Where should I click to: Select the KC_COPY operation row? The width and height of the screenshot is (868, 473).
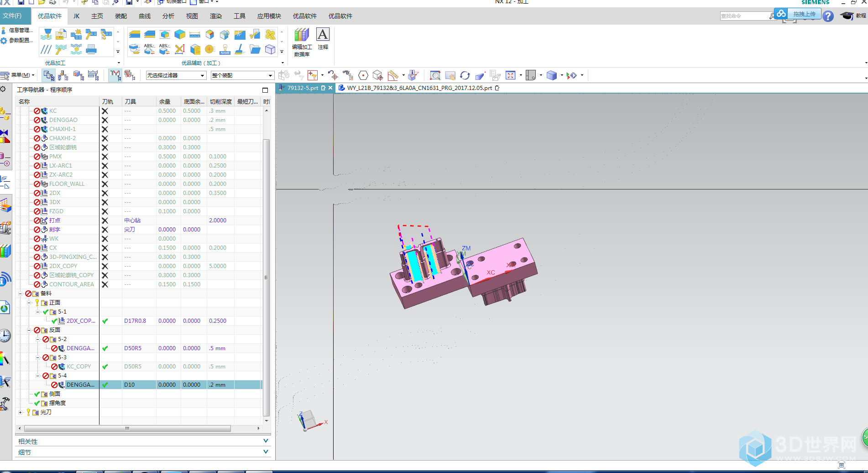click(78, 367)
